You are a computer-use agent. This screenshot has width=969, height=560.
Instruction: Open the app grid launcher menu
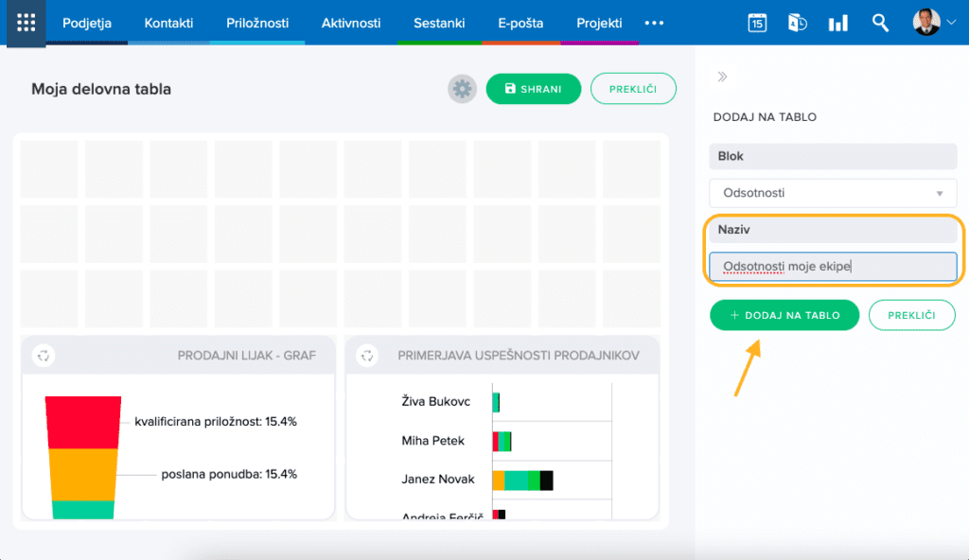point(26,23)
